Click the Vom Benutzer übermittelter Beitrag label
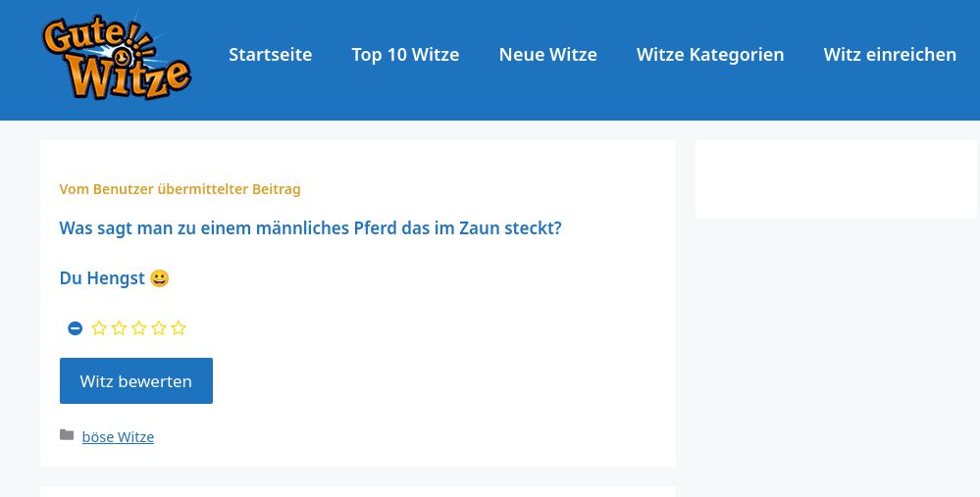980x497 pixels. [180, 189]
